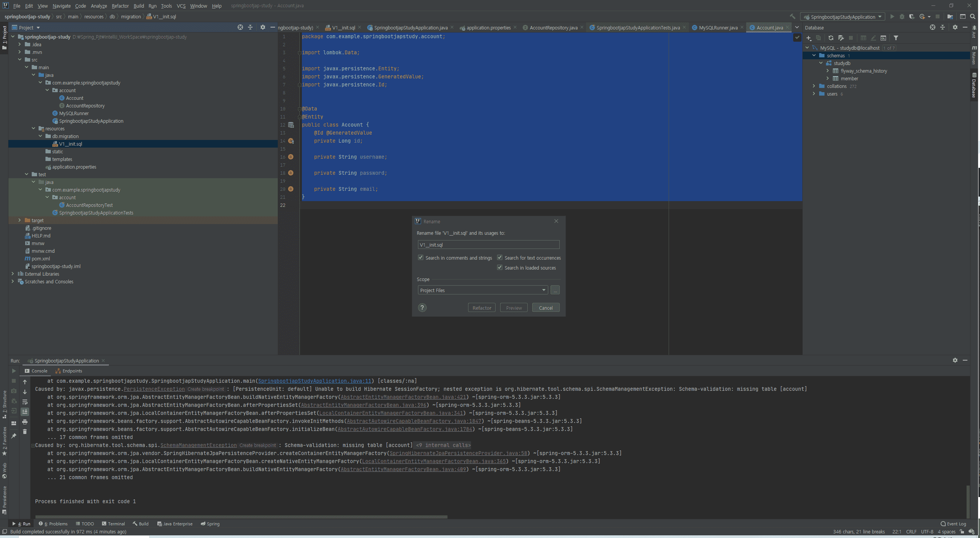Viewport: 980px width, 538px height.
Task: Open SpringbootjapStudyApplication run configuration dropdown
Action: tap(842, 17)
